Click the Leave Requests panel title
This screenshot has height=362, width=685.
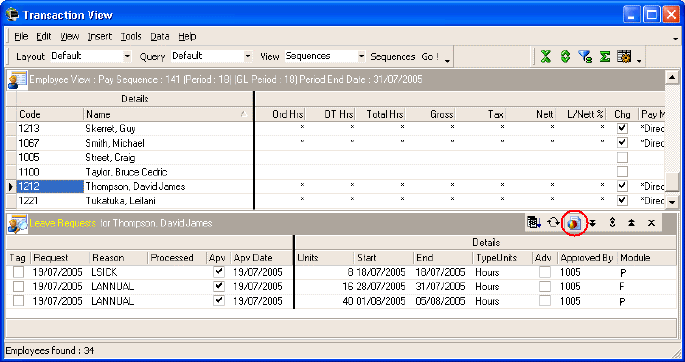click(x=62, y=223)
